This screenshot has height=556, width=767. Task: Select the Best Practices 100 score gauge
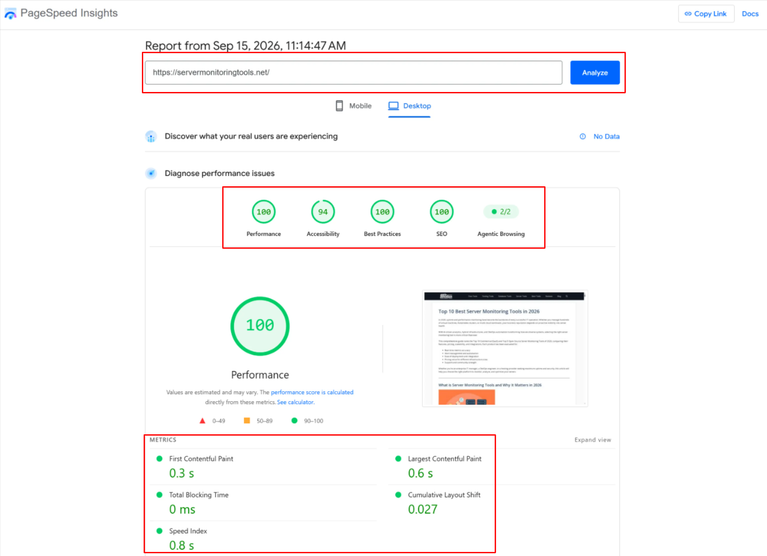(382, 212)
